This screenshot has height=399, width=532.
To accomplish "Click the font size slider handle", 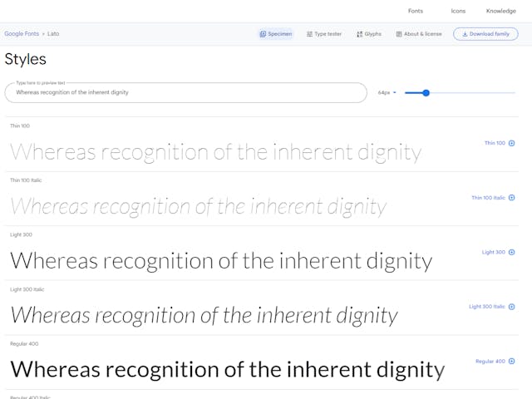I will click(x=426, y=92).
